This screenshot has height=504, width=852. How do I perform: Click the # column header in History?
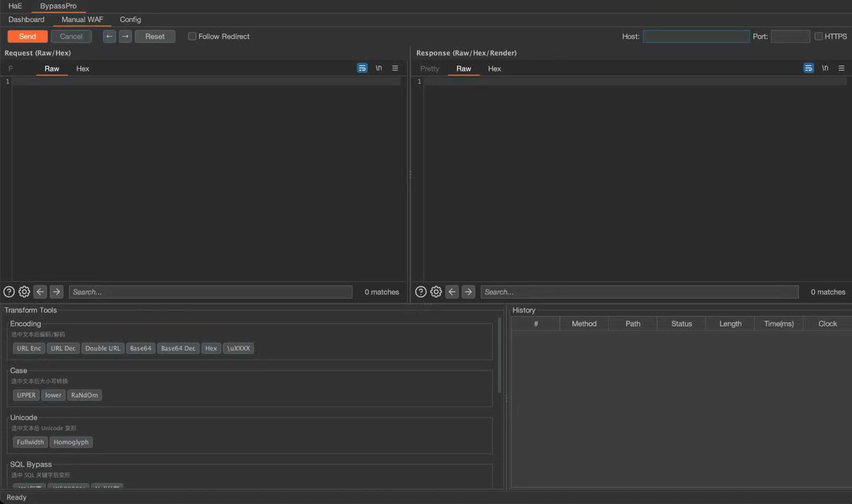[536, 324]
